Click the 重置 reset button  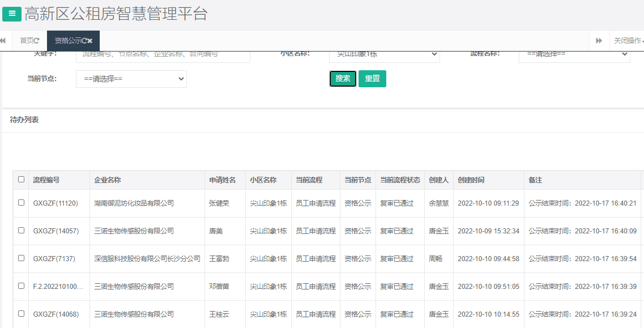(x=372, y=79)
